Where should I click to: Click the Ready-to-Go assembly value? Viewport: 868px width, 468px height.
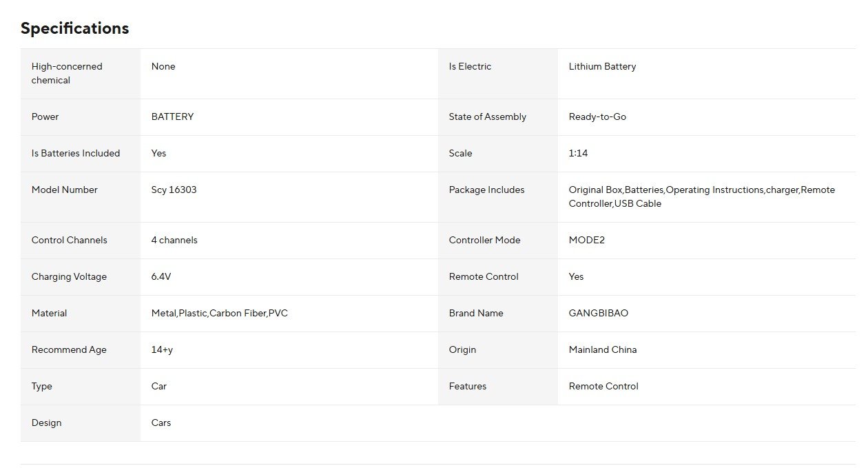pyautogui.click(x=597, y=116)
